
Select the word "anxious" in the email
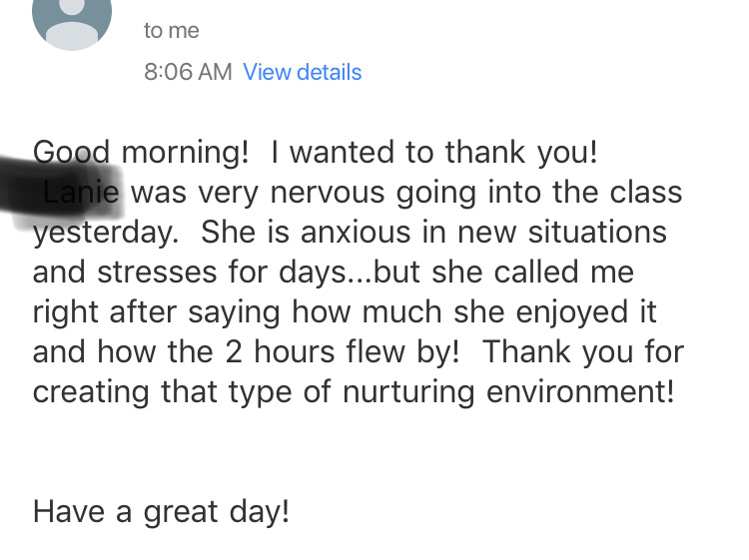pyautogui.click(x=356, y=233)
